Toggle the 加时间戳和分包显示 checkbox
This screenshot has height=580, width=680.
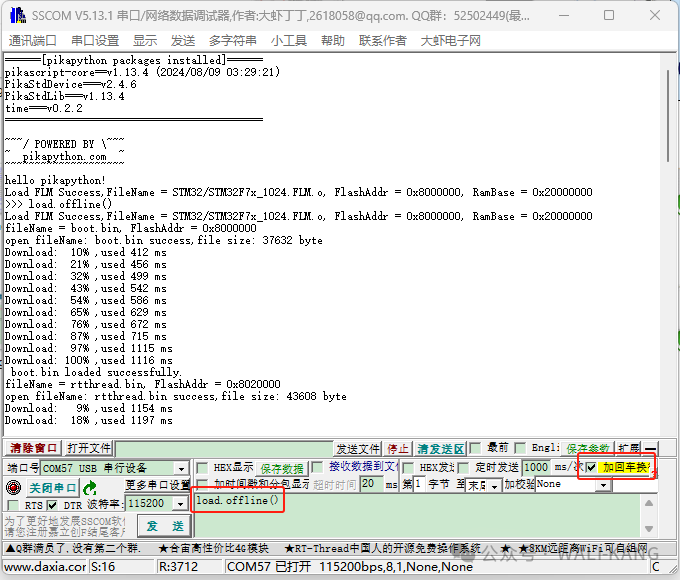coord(202,484)
